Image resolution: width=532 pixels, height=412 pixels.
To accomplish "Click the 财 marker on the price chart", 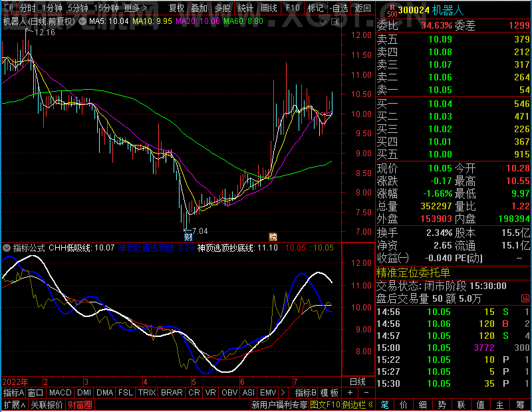I will point(188,237).
